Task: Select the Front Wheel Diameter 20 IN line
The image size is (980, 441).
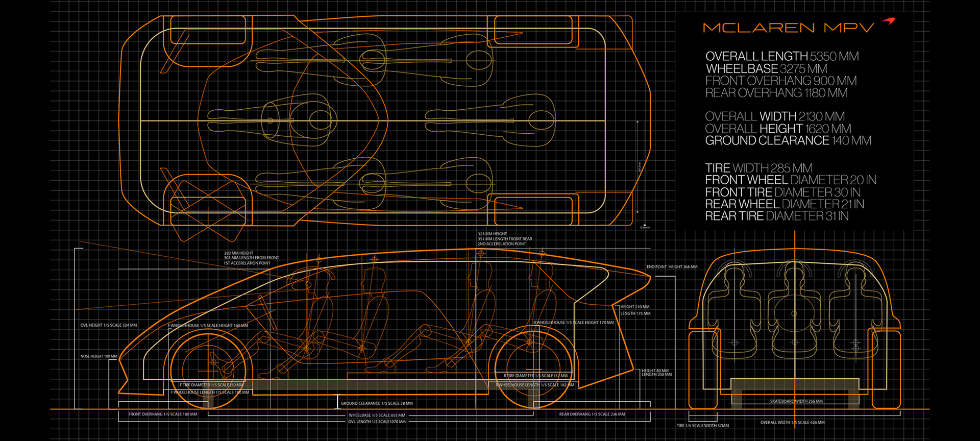Action: click(x=791, y=180)
